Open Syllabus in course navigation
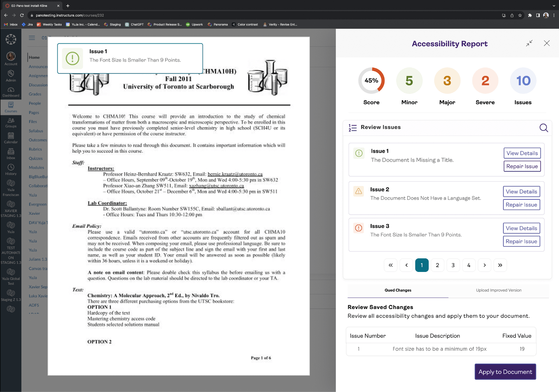 coord(36,131)
